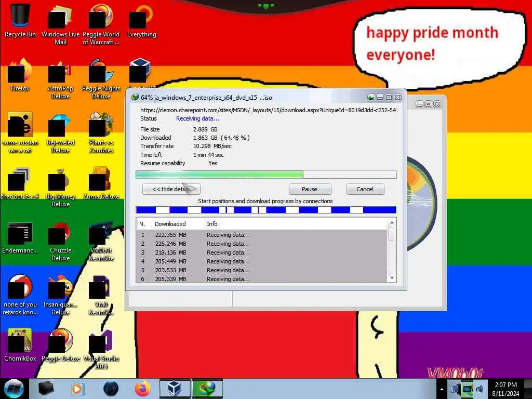Click the 'N.' column header
Image resolution: width=532 pixels, height=399 pixels.
point(144,224)
